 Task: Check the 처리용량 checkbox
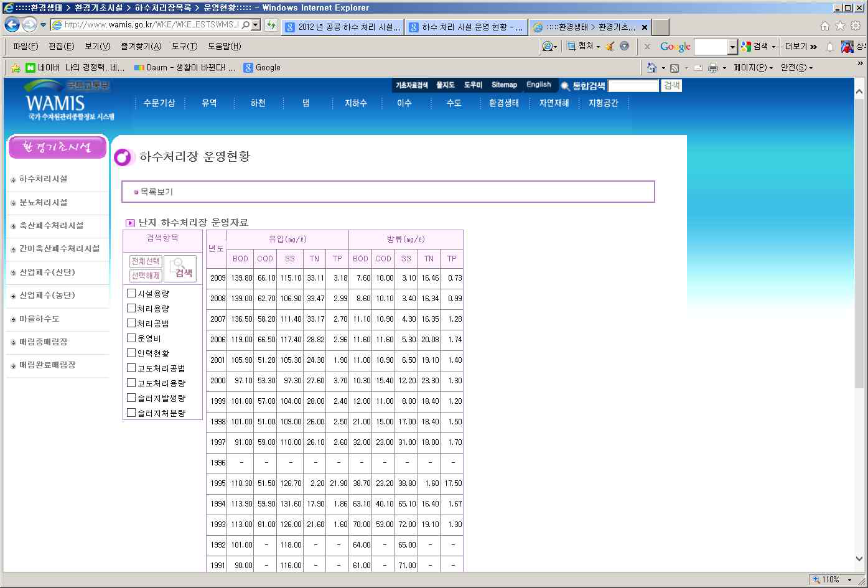coord(131,308)
